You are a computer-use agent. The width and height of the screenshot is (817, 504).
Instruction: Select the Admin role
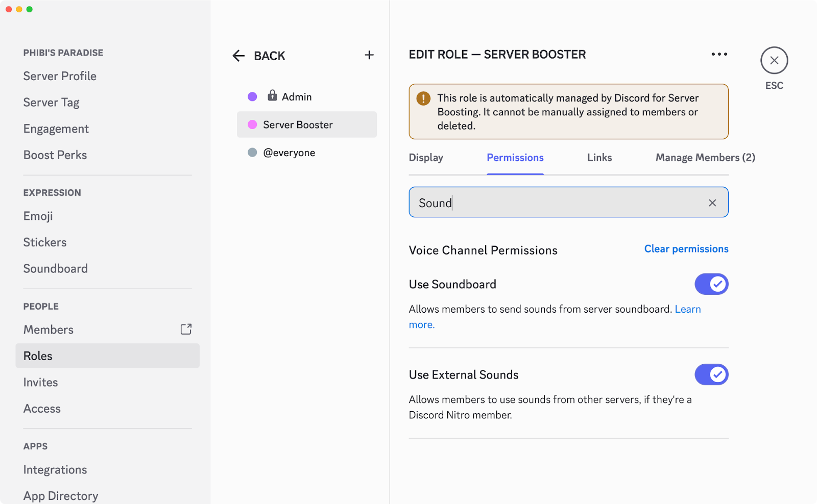point(307,96)
